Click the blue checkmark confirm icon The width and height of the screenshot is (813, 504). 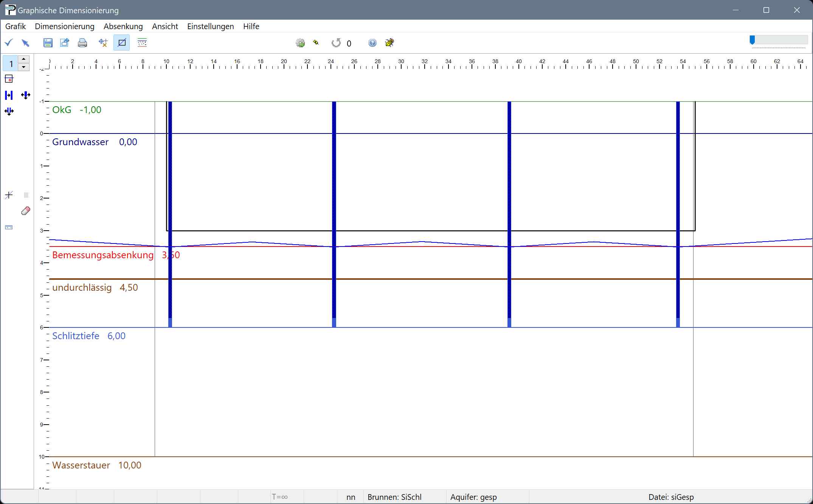click(x=9, y=43)
